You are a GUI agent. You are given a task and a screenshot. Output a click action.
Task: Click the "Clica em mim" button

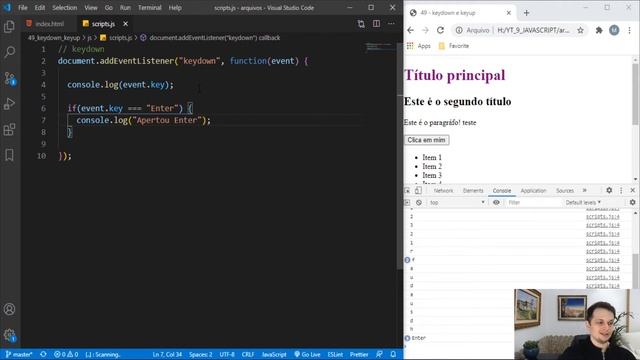coord(427,140)
